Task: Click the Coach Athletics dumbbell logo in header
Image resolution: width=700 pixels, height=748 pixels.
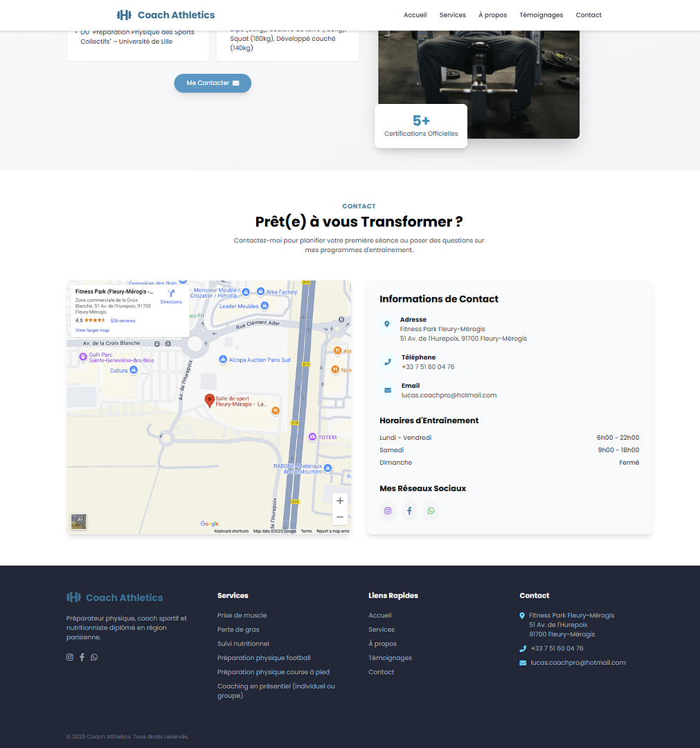Action: [x=124, y=15]
